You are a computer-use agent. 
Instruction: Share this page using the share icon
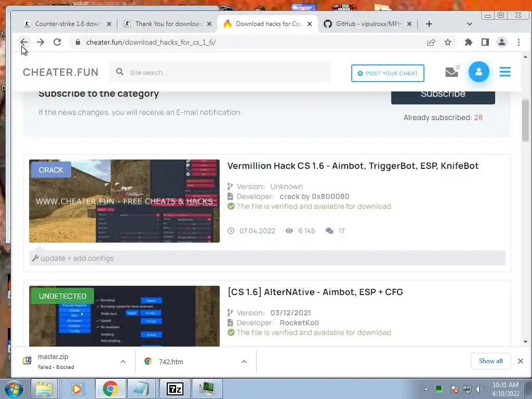(x=431, y=42)
